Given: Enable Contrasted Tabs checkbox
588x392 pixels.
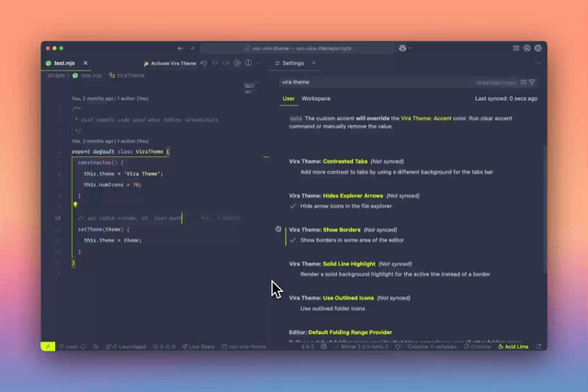Looking at the screenshot, I should 293,172.
